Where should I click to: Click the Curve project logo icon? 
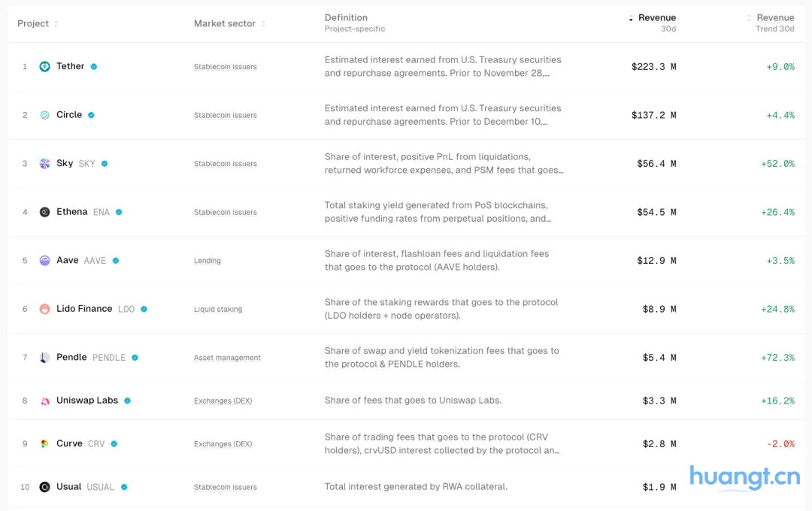[44, 444]
